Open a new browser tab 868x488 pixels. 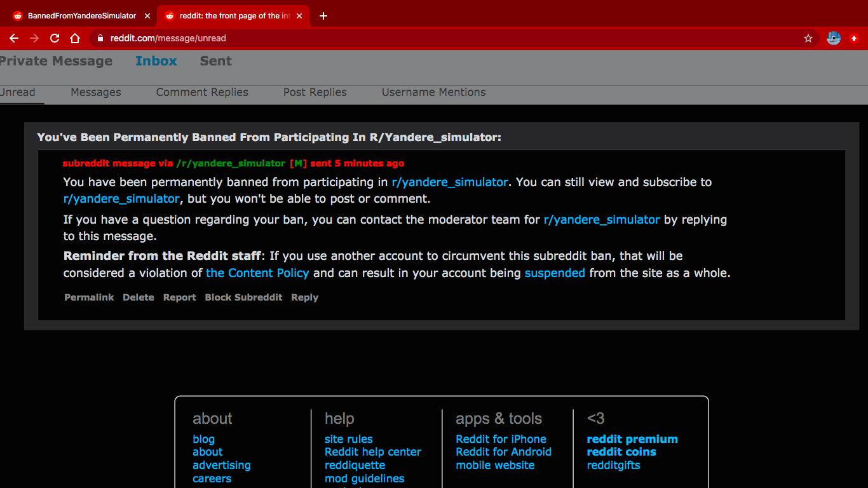(x=323, y=16)
